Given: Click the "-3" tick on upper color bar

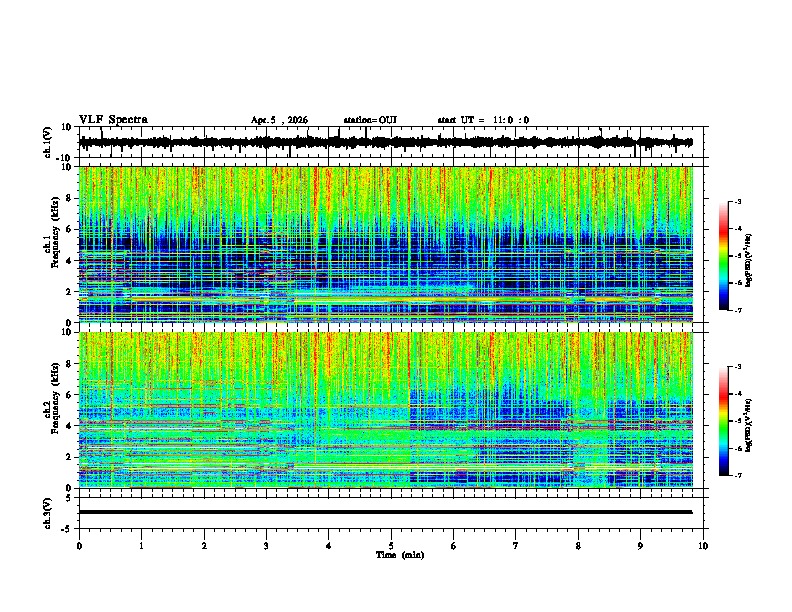Looking at the screenshot, I should (737, 202).
